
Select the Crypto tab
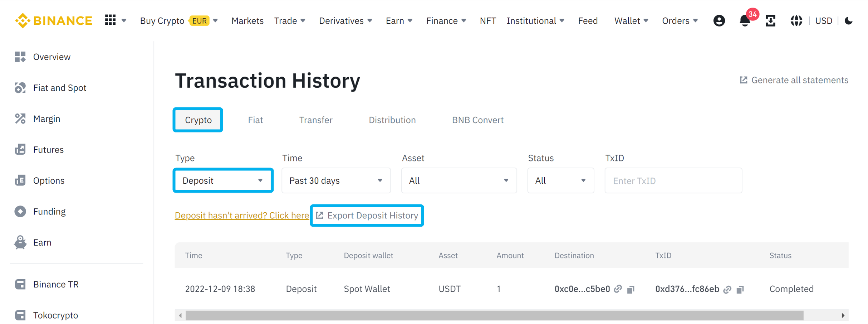click(198, 120)
